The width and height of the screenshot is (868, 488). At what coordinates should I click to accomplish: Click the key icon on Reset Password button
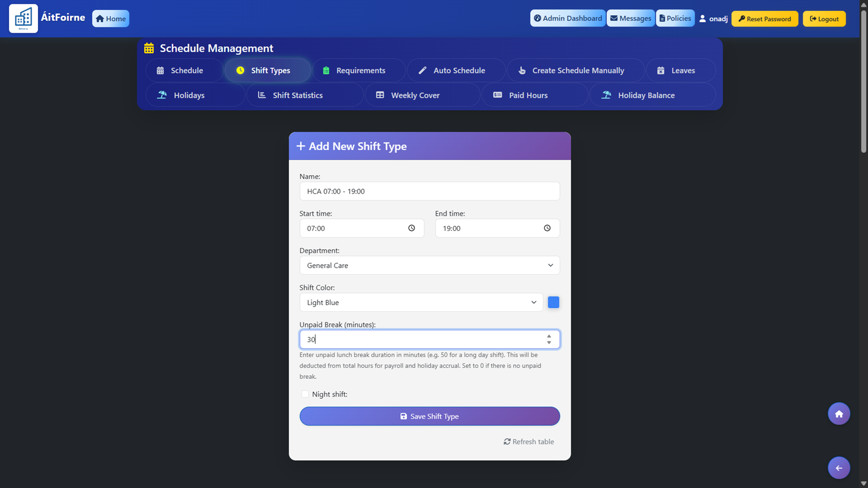[741, 19]
